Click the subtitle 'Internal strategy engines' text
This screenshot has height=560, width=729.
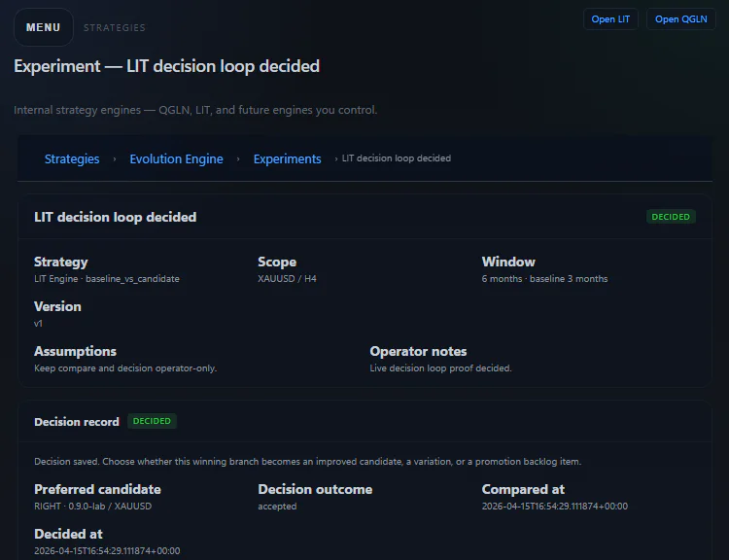(x=195, y=110)
